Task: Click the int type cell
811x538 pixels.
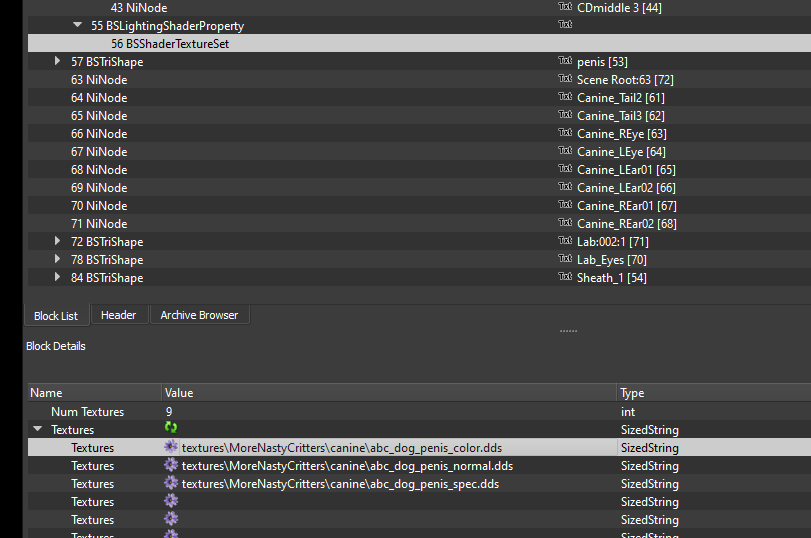Action: [x=628, y=412]
